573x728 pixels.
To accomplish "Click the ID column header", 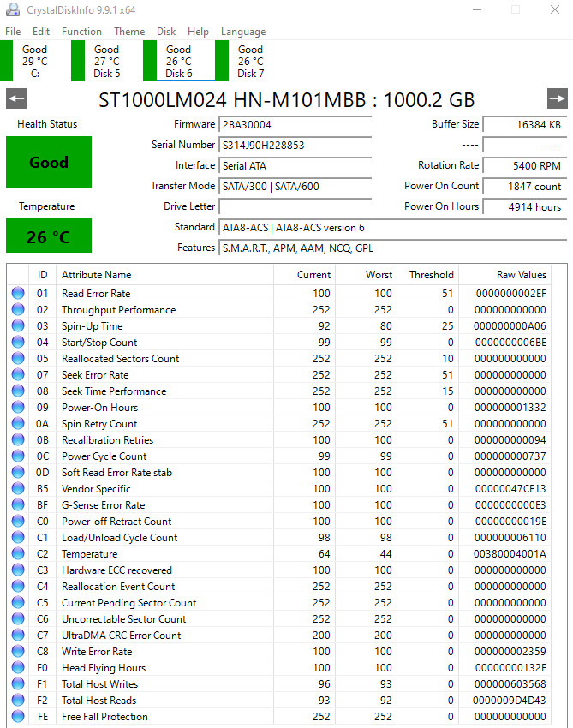I will (x=42, y=275).
